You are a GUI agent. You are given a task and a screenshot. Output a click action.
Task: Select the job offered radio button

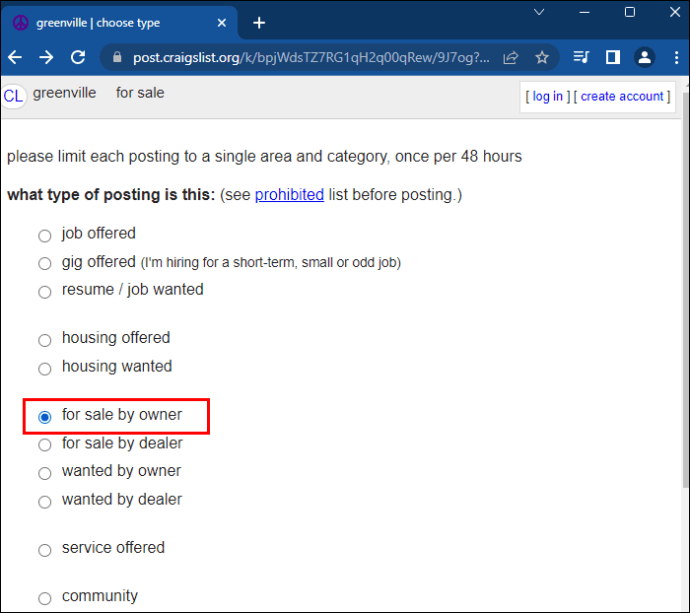pos(44,235)
